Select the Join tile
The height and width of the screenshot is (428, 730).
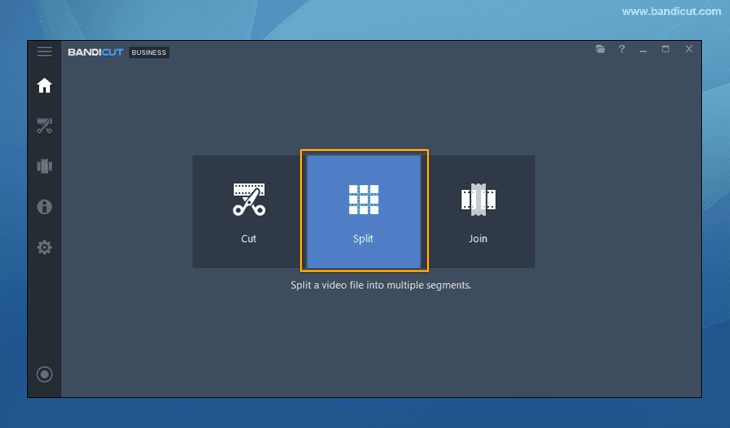478,211
